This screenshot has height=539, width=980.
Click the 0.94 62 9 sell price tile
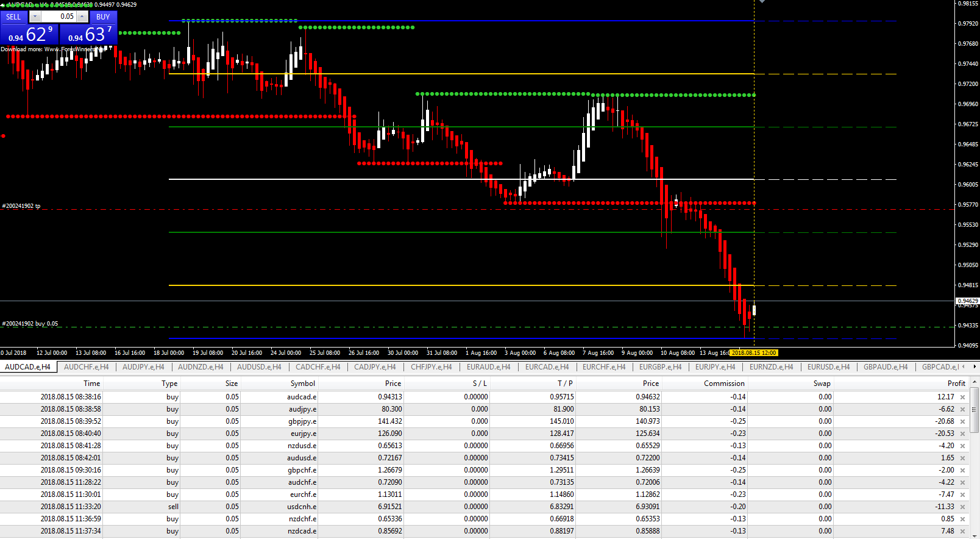tap(29, 35)
